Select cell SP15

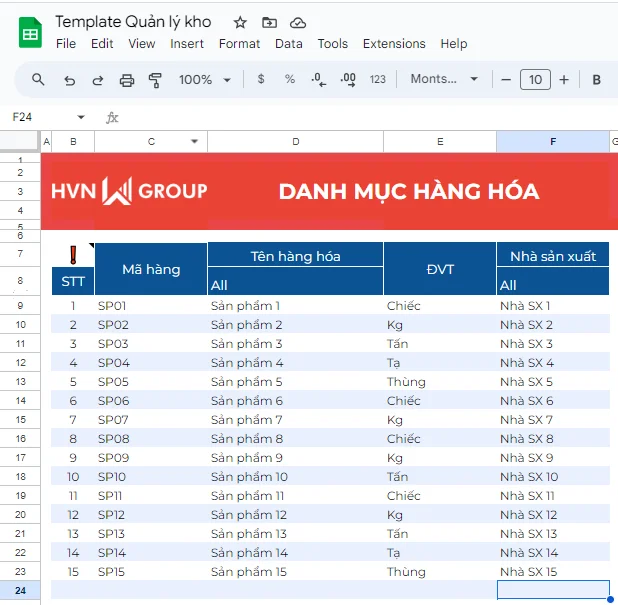tap(151, 572)
